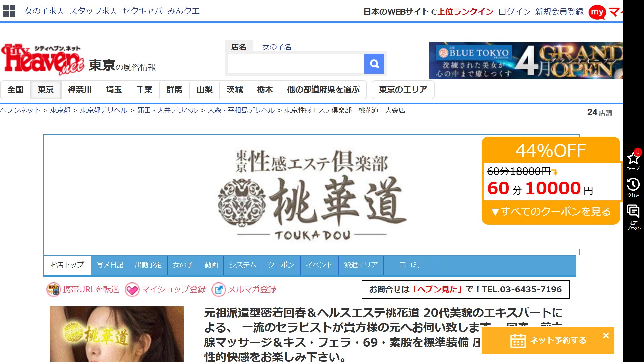Click the メルマガ登録 link text
Image resolution: width=644 pixels, height=362 pixels.
[x=252, y=290]
